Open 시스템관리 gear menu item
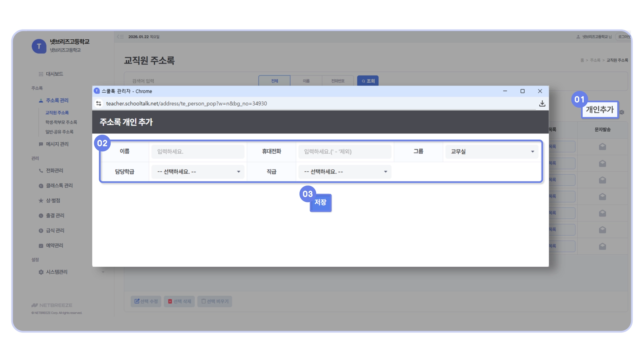The image size is (644, 362). click(x=57, y=272)
